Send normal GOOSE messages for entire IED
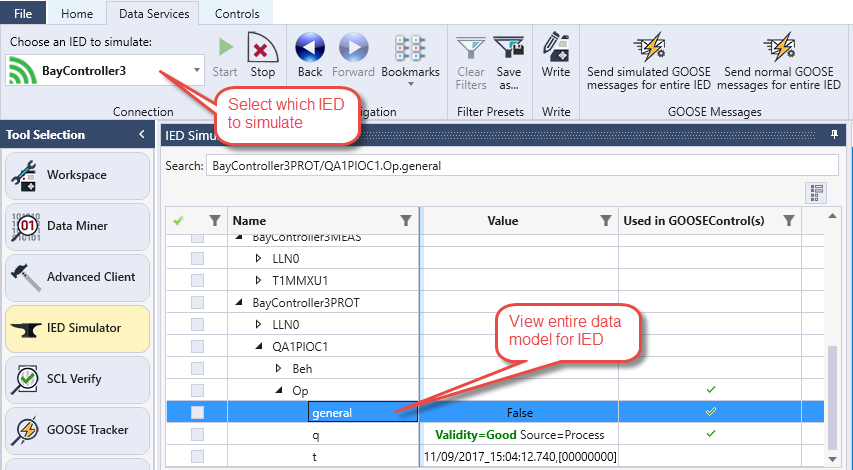This screenshot has height=470, width=853. [782, 62]
